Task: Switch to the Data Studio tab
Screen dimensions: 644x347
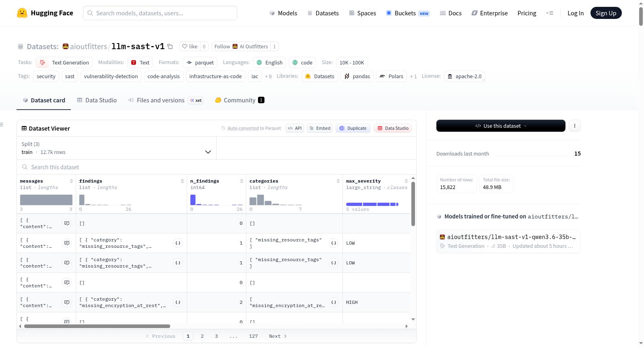Action: tap(97, 100)
